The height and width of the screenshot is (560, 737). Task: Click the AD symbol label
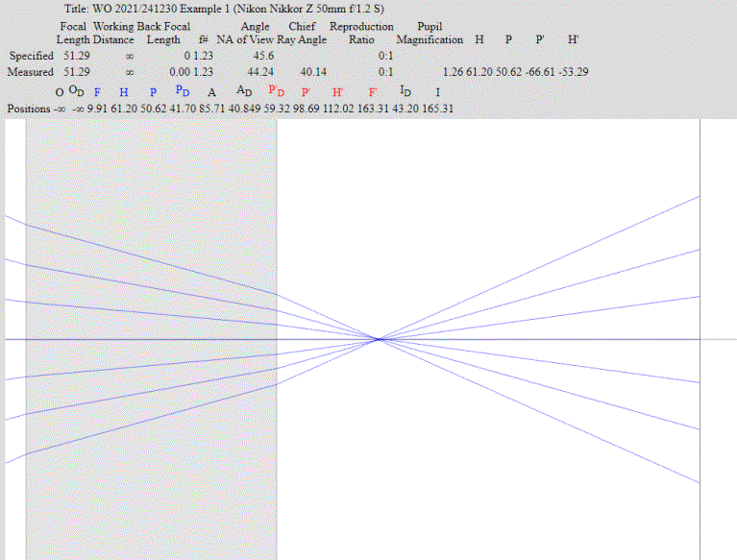[x=244, y=90]
